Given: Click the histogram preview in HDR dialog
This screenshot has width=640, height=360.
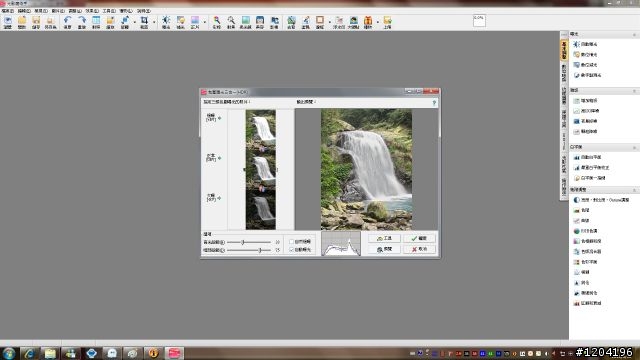Looking at the screenshot, I should coord(341,244).
